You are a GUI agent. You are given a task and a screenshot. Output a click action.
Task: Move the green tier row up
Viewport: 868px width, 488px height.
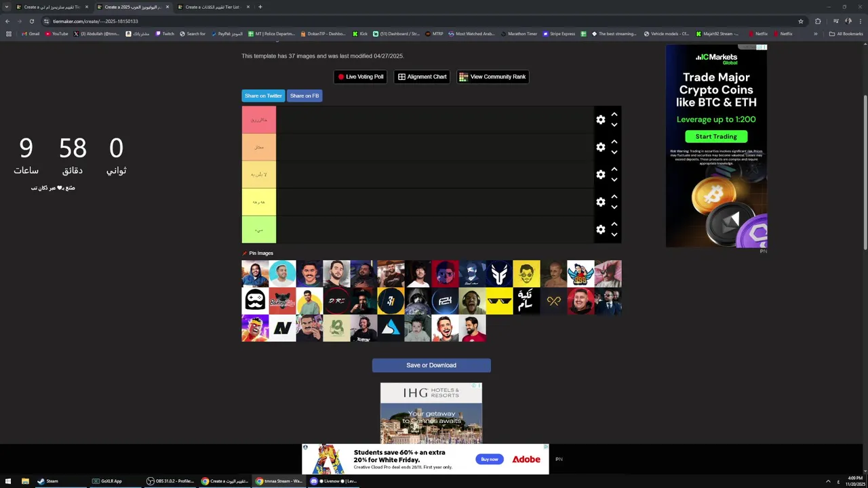coord(614,224)
